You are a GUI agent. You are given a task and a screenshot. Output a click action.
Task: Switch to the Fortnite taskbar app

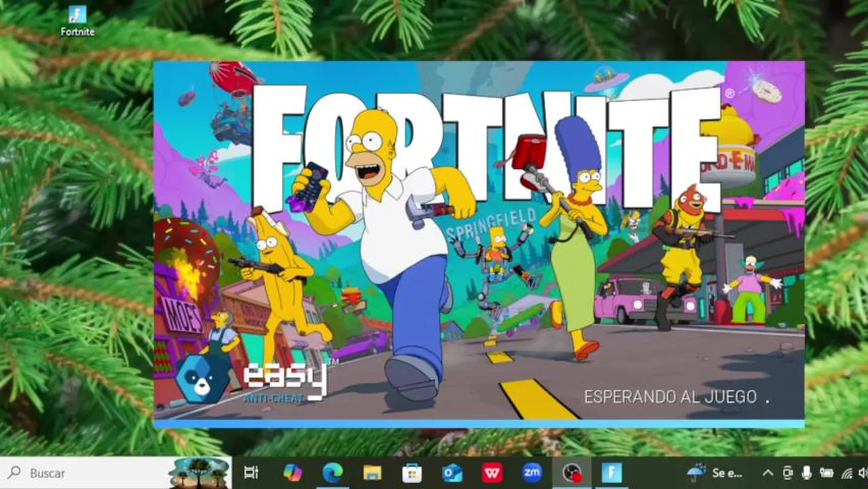point(612,473)
